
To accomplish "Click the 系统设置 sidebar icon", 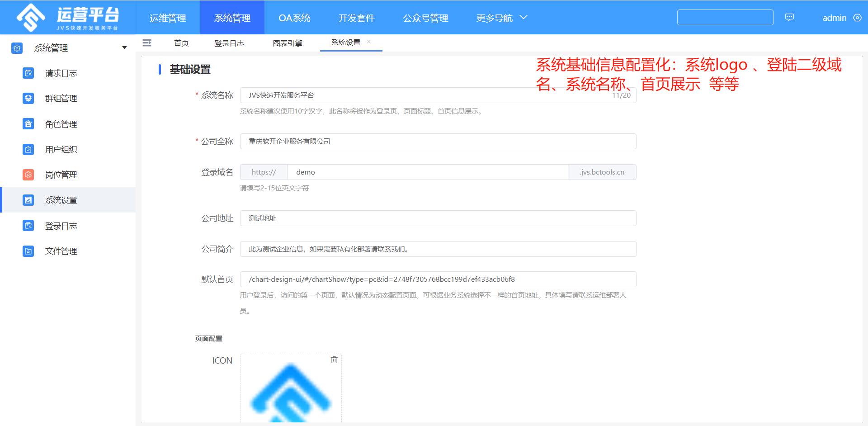I will [x=28, y=200].
